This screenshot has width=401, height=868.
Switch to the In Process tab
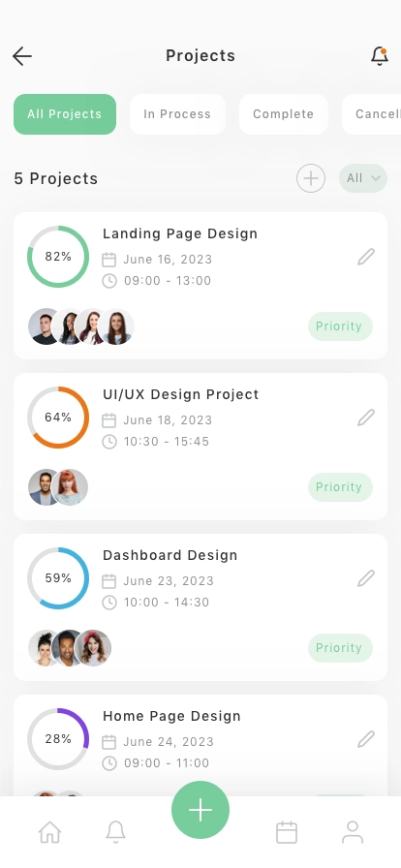pos(177,114)
